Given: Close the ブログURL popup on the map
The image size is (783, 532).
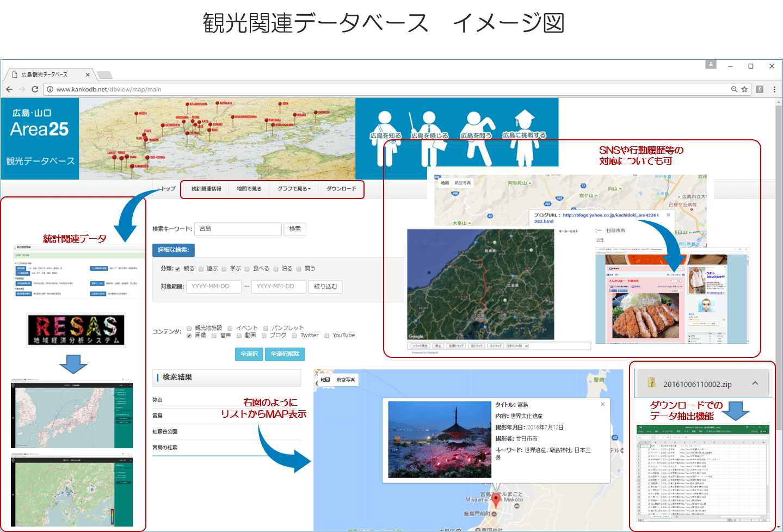Looking at the screenshot, I should tap(668, 215).
